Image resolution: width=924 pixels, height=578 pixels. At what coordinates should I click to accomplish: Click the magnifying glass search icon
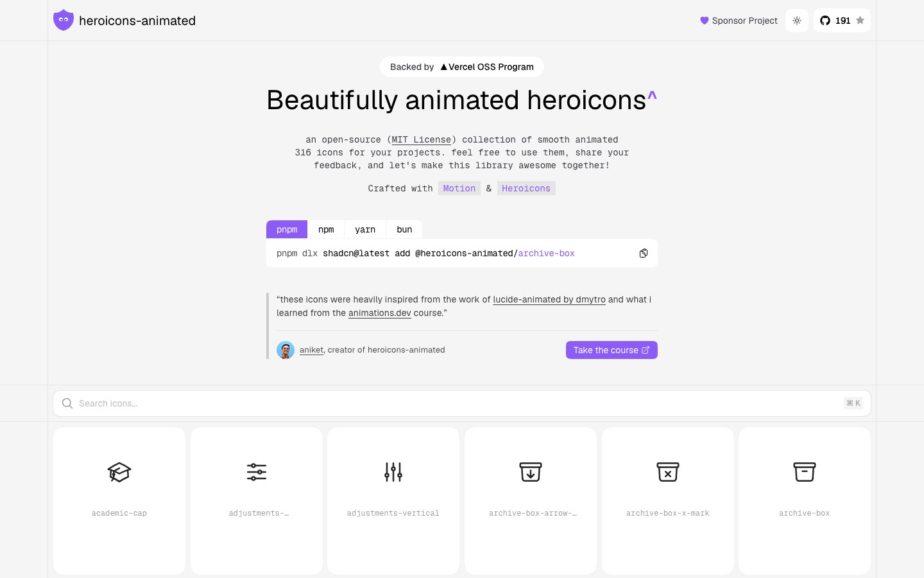click(67, 403)
